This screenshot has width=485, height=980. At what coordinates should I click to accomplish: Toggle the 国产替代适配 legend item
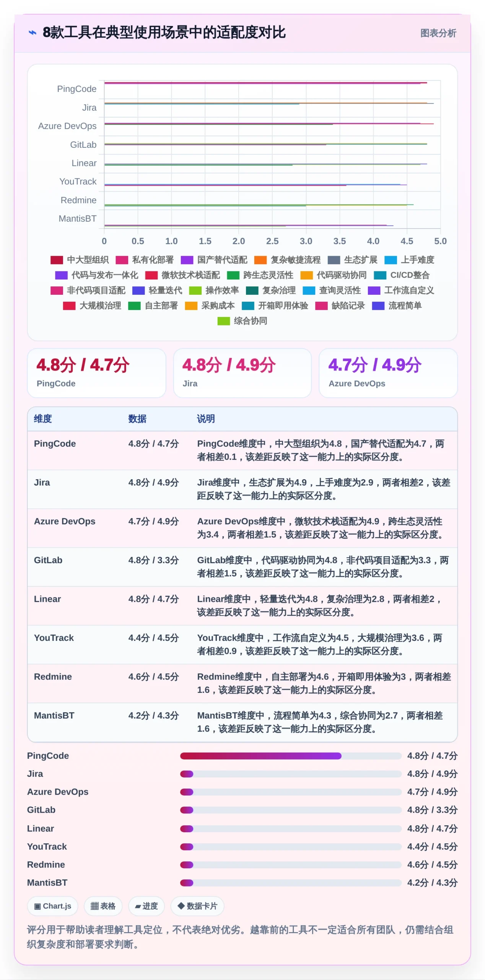click(x=214, y=260)
